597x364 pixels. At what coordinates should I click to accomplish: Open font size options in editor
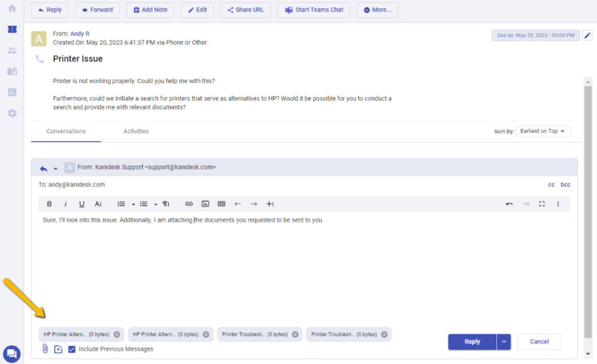[x=98, y=204]
